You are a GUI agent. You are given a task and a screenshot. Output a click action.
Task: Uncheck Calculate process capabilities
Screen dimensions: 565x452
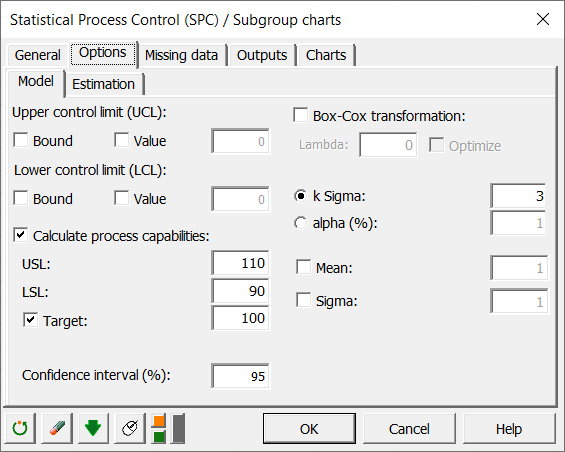[x=21, y=235]
